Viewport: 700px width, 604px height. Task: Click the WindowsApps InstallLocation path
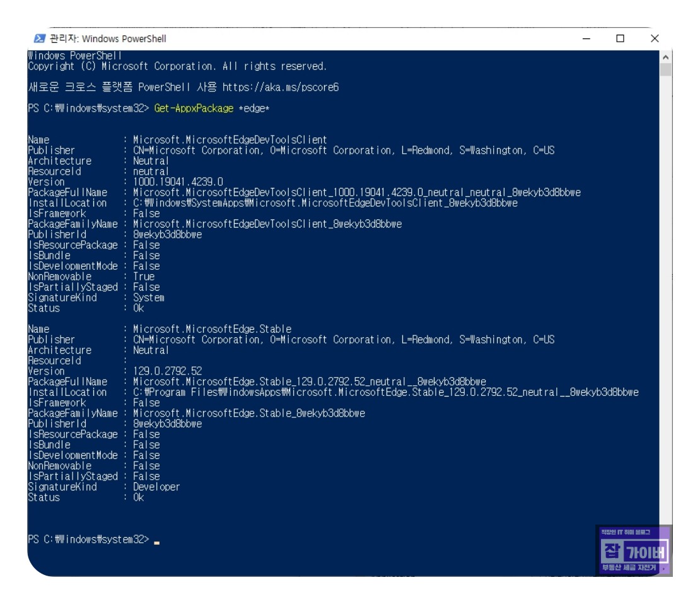[x=386, y=392]
